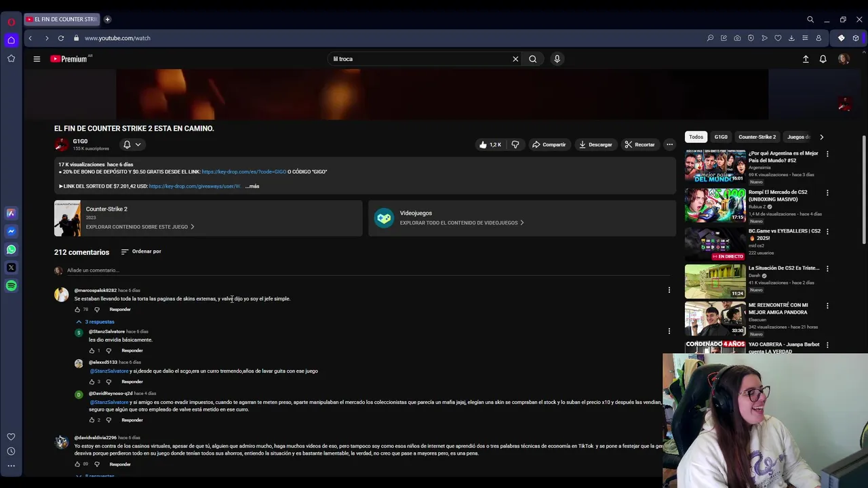Open the X (Twitter) sidebar panel
This screenshot has height=488, width=868.
[x=11, y=268]
